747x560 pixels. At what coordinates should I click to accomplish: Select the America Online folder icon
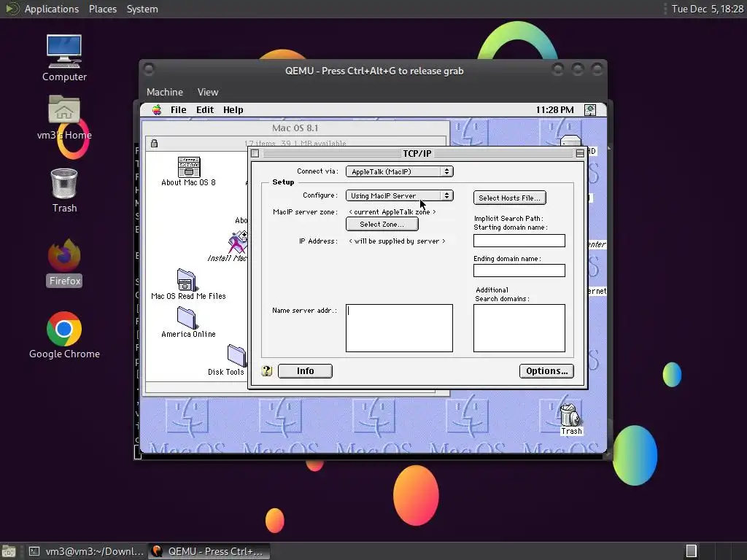[186, 318]
